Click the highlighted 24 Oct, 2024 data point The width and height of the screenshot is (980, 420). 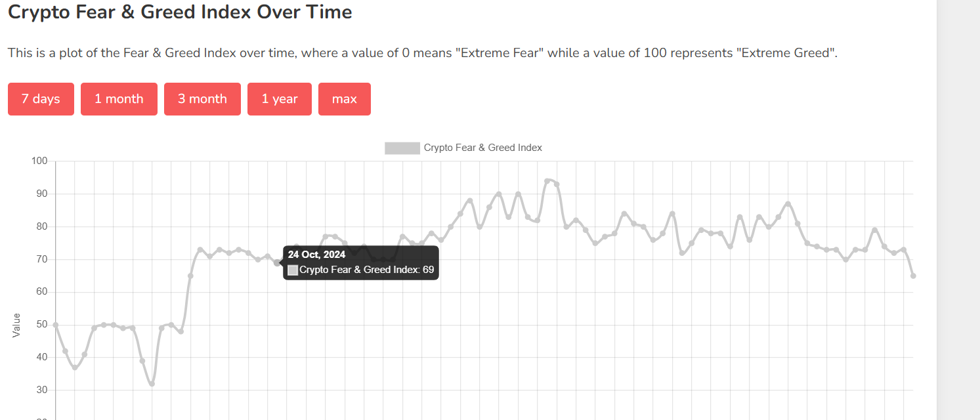point(277,262)
